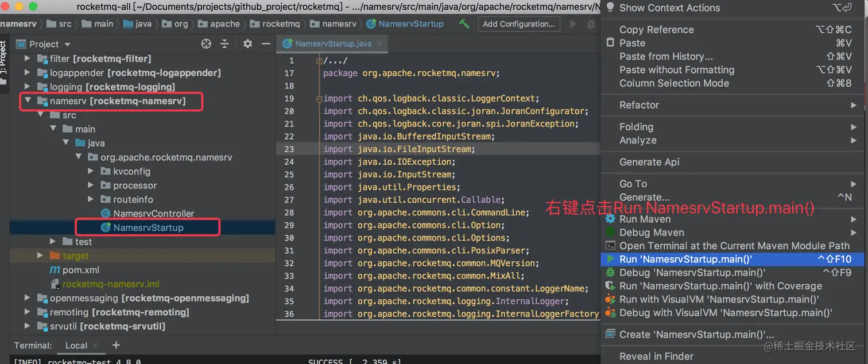Click the green Run icon beside 'NamesrvStartup.main()'
The width and height of the screenshot is (868, 364).
tap(610, 259)
